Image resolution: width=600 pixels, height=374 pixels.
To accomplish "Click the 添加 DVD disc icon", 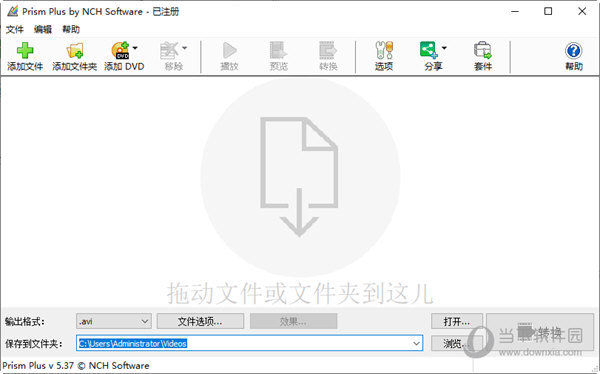I will pos(121,50).
